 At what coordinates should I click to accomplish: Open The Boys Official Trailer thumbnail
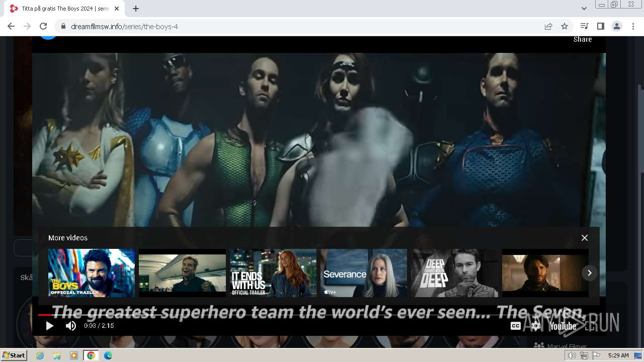(x=92, y=273)
